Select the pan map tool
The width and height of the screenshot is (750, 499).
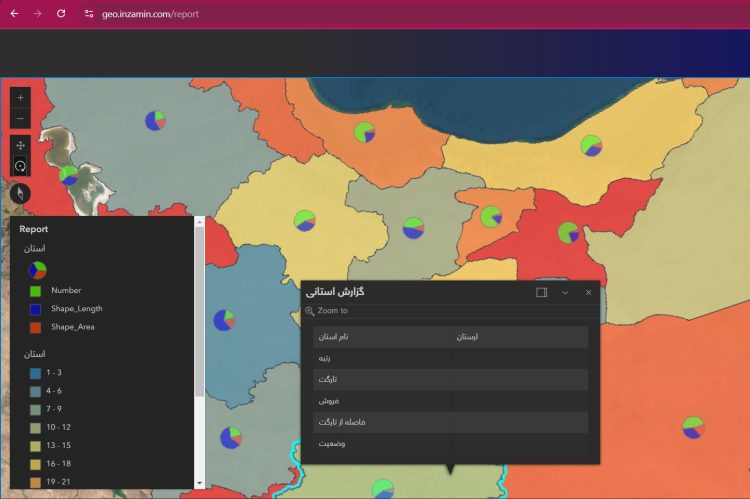click(20, 145)
